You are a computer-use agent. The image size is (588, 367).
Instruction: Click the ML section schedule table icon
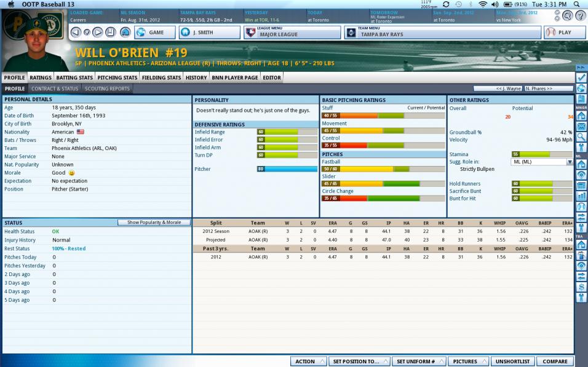tap(581, 185)
